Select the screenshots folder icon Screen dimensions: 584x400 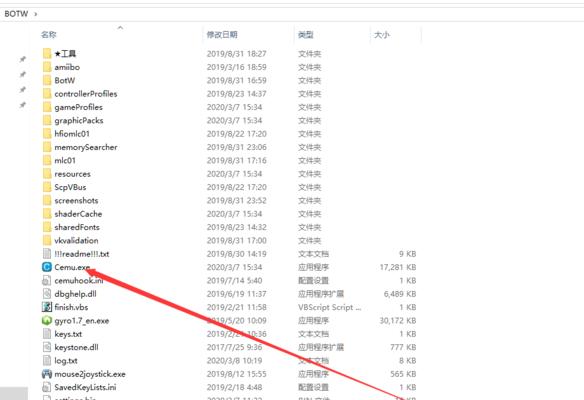point(47,200)
